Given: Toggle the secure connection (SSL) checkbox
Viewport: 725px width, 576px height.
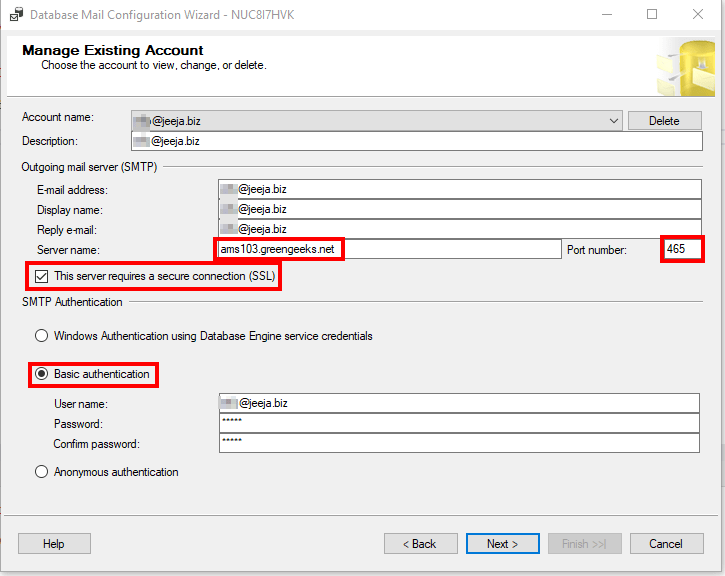Looking at the screenshot, I should pyautogui.click(x=42, y=276).
